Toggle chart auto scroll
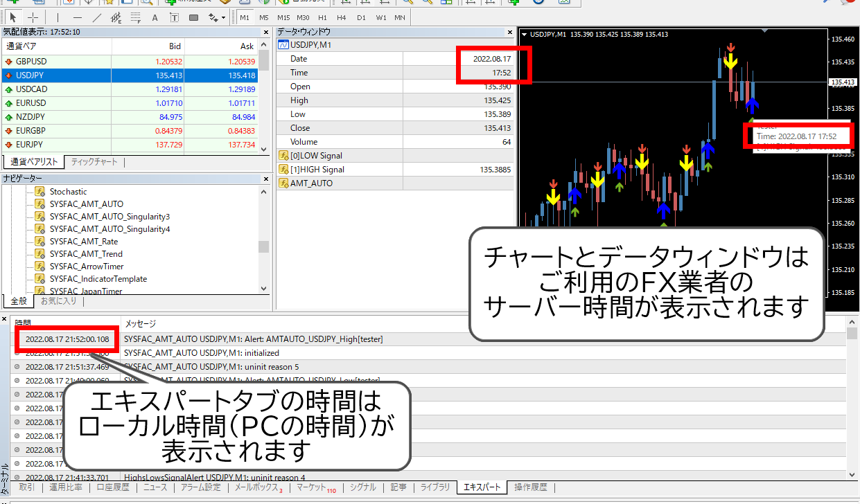The height and width of the screenshot is (504, 860). (x=471, y=4)
